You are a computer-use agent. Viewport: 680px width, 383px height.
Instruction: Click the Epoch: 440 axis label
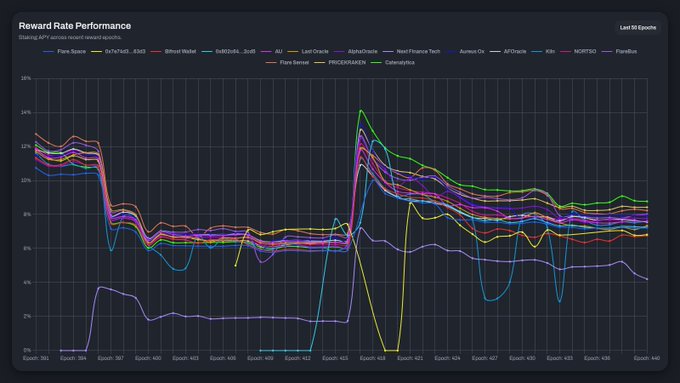coord(646,358)
